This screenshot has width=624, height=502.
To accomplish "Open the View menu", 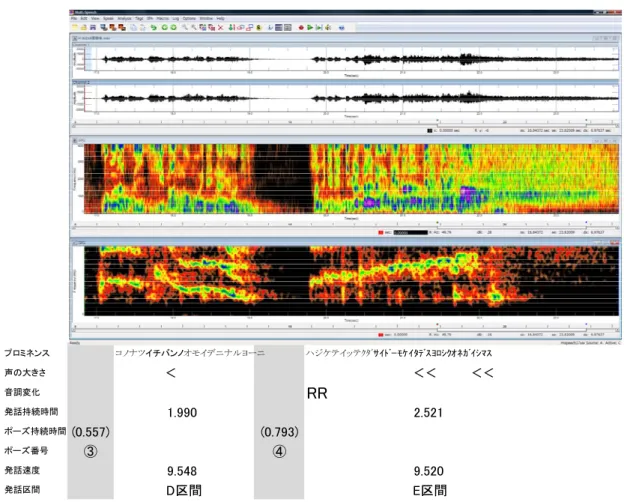I will [95, 18].
